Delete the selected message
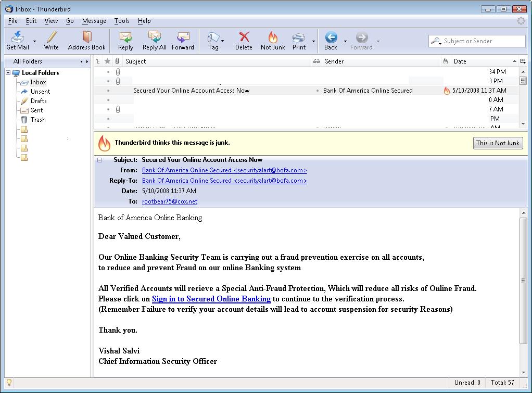 point(244,41)
